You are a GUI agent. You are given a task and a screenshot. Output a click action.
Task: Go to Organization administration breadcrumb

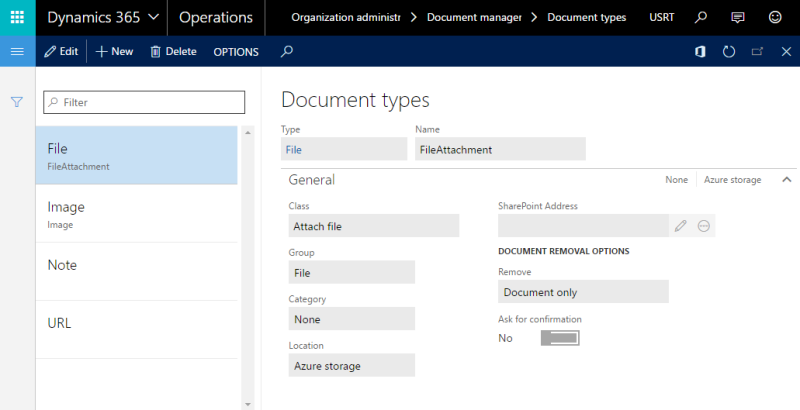pos(345,17)
